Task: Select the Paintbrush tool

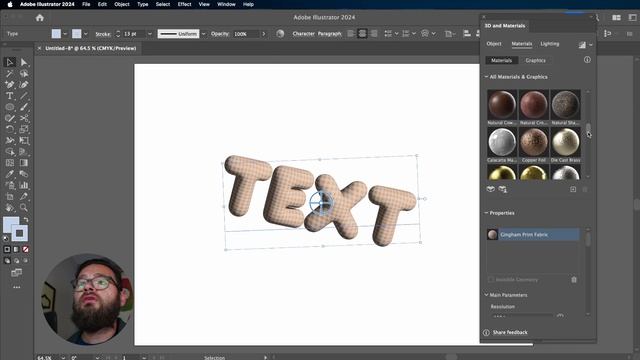Action: point(24,107)
